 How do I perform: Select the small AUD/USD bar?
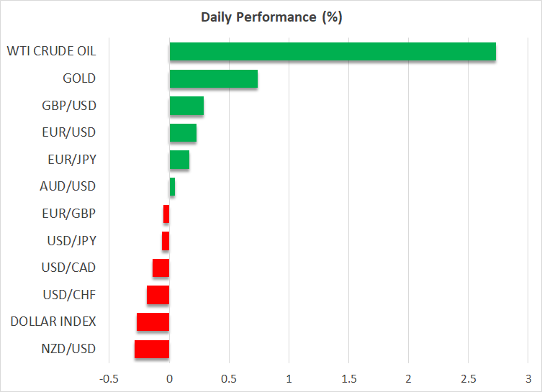172,187
